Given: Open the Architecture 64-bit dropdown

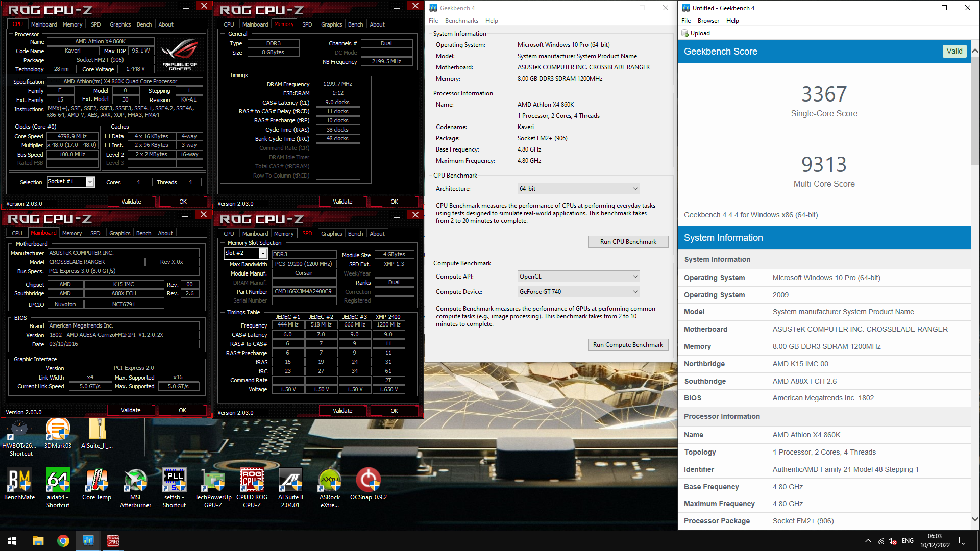Looking at the screenshot, I should pyautogui.click(x=578, y=189).
